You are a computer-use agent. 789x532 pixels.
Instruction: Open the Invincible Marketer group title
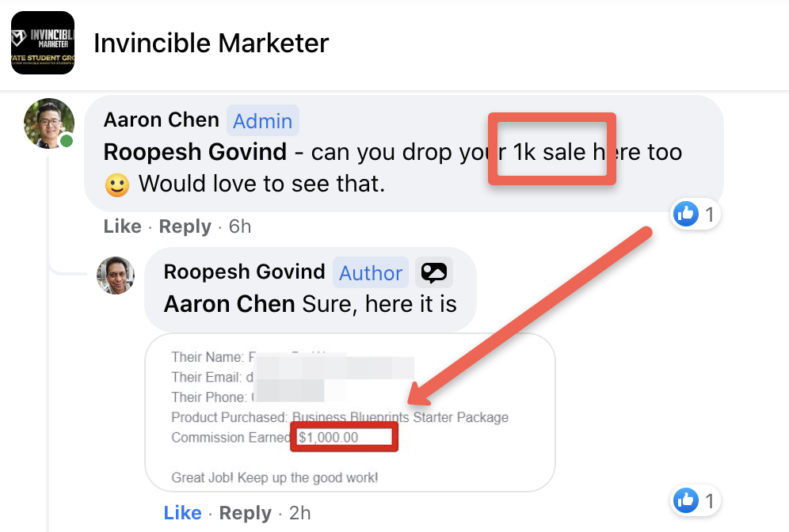click(x=212, y=43)
